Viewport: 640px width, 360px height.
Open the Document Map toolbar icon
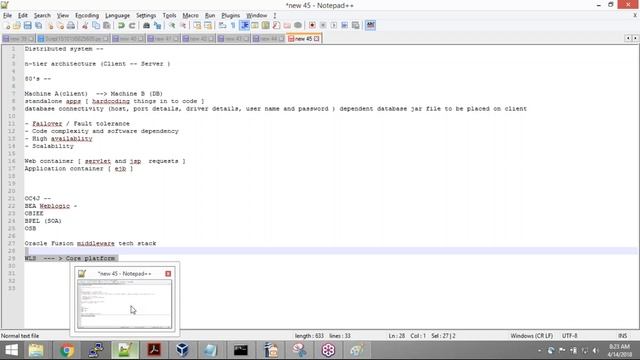click(266, 25)
